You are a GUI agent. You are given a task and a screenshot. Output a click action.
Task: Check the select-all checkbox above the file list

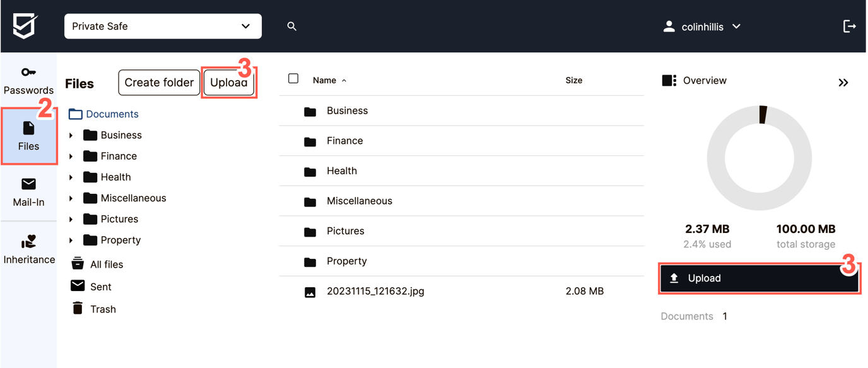(x=293, y=78)
